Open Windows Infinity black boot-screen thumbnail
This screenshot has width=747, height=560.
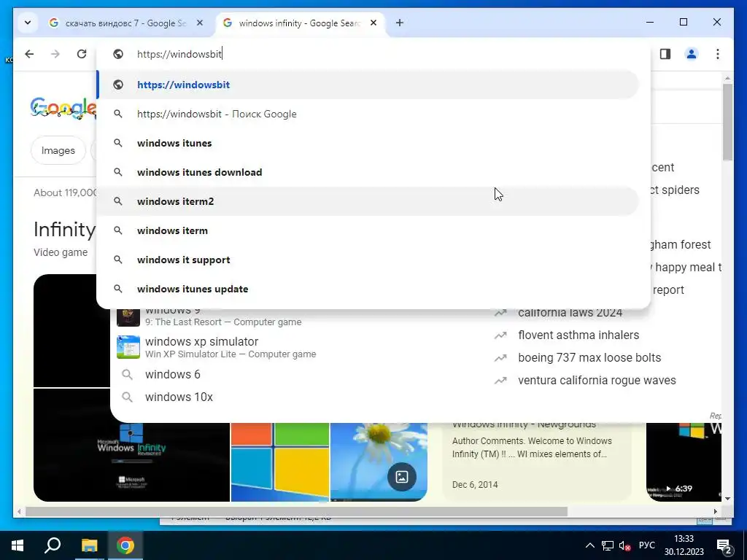click(131, 462)
